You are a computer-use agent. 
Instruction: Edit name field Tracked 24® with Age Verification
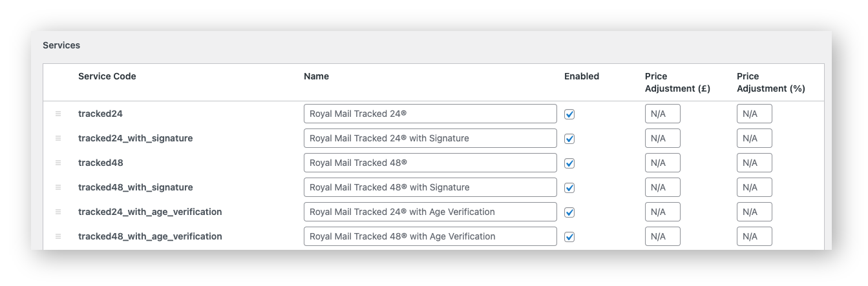[430, 212]
